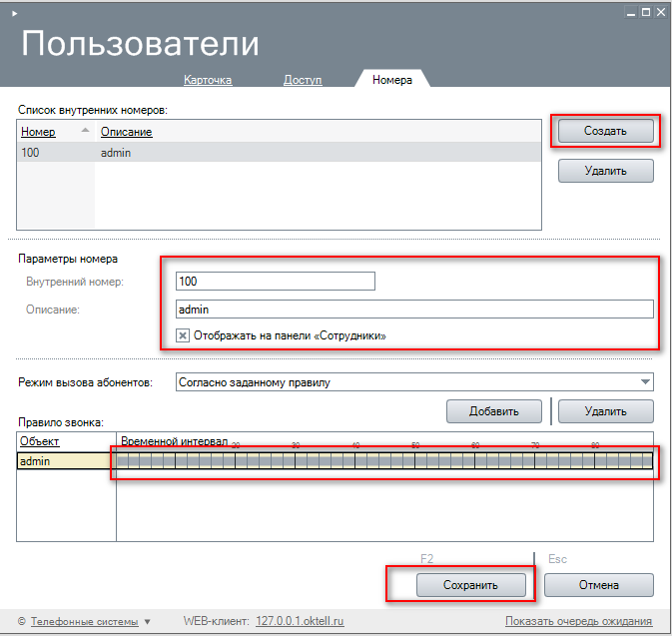Switch to the Доступ tab
Image resolution: width=672 pixels, height=636 pixels.
point(303,80)
